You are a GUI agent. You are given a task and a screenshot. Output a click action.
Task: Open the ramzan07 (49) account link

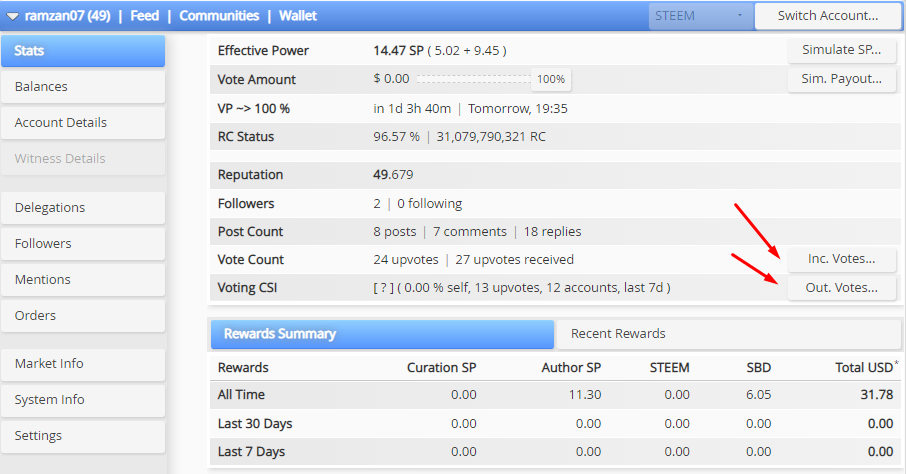pos(67,16)
